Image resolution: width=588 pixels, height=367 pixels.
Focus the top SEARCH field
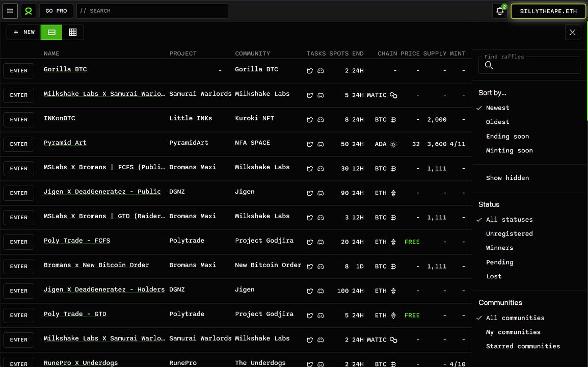152,11
